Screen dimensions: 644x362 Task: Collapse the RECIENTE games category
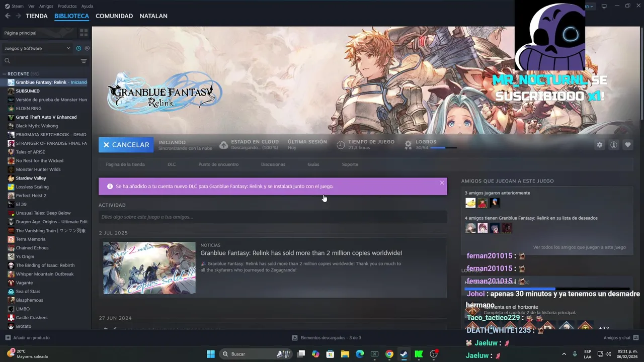4,74
